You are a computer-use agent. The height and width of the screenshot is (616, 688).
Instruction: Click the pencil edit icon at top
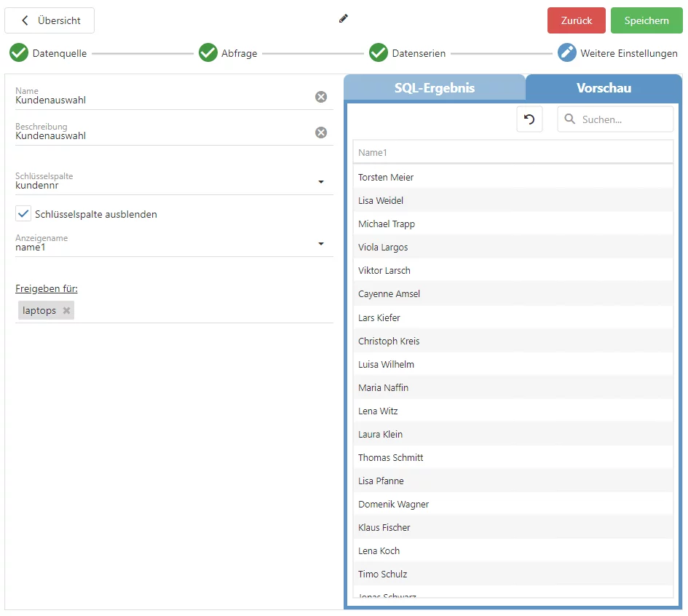point(344,19)
